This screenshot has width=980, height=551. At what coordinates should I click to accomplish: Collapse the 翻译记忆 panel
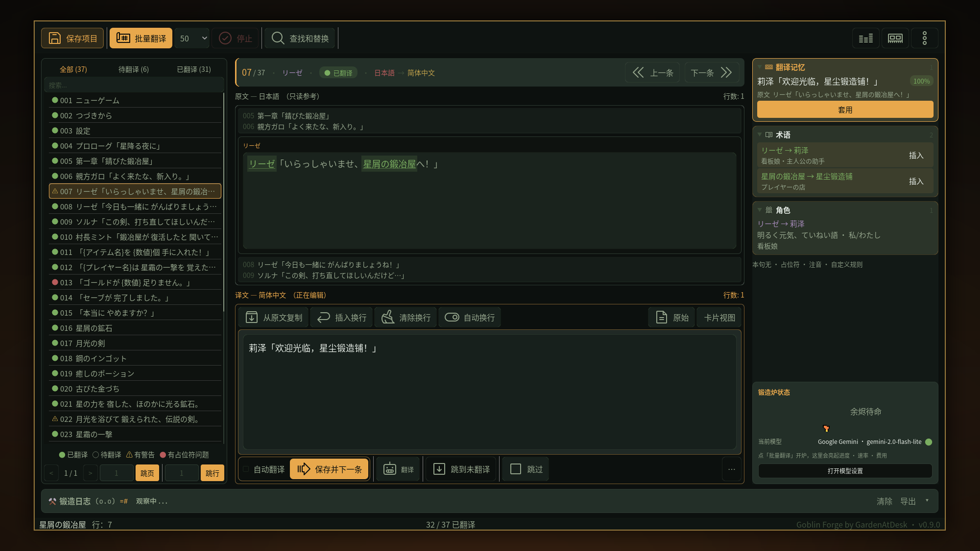[x=759, y=67]
